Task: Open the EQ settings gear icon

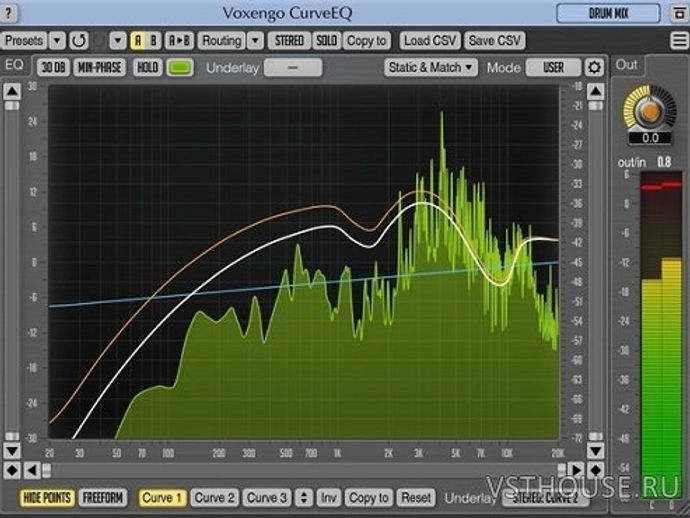Action: pyautogui.click(x=594, y=68)
